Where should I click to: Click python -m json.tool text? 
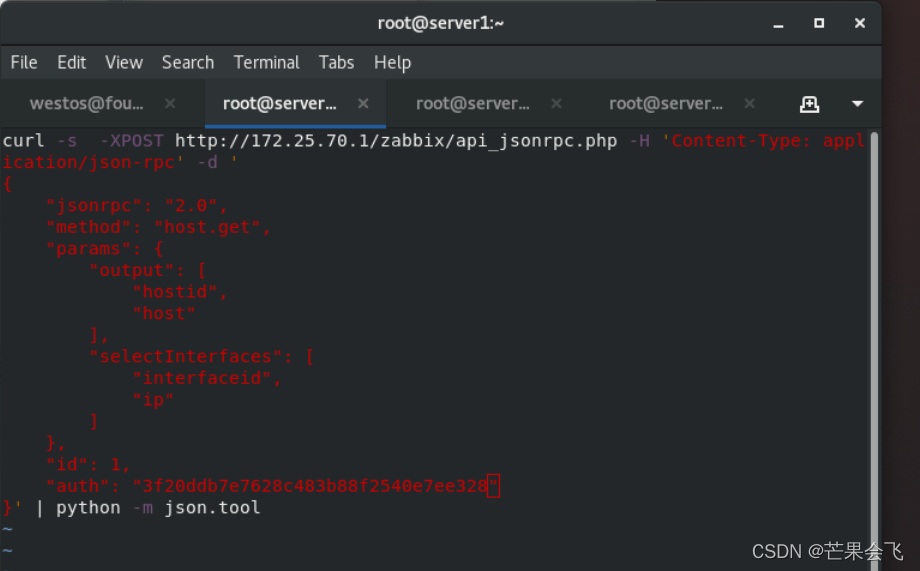point(158,508)
